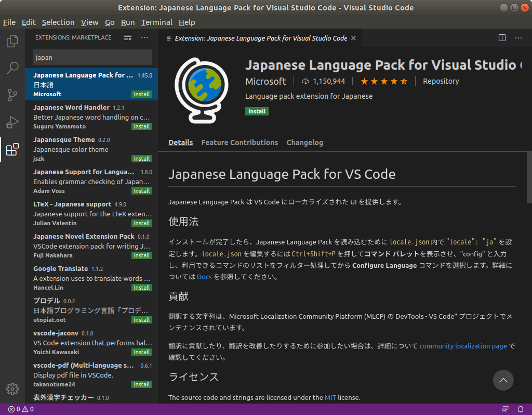Switch to Feature Contributions tab
This screenshot has width=532, height=415.
coord(240,142)
